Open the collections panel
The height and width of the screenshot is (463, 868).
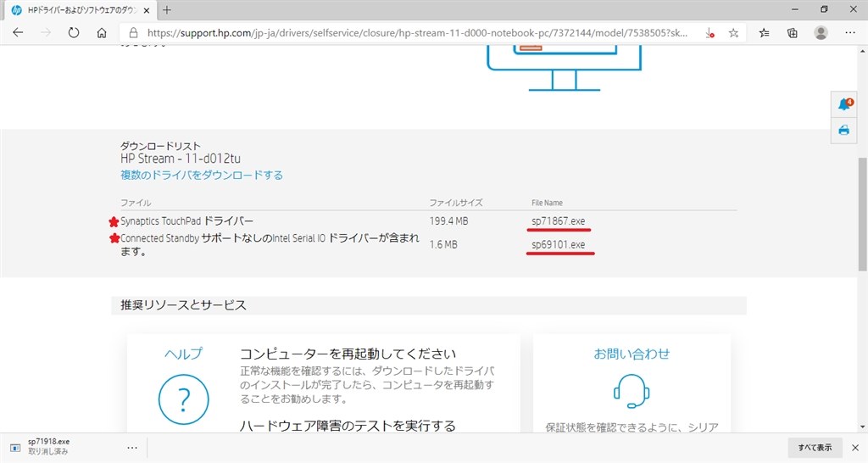(793, 33)
